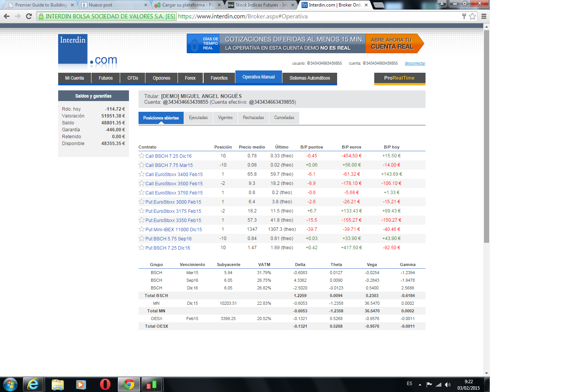This screenshot has height=392, width=574.
Task: Open the Sistemas Automáticos menu
Action: coord(310,78)
